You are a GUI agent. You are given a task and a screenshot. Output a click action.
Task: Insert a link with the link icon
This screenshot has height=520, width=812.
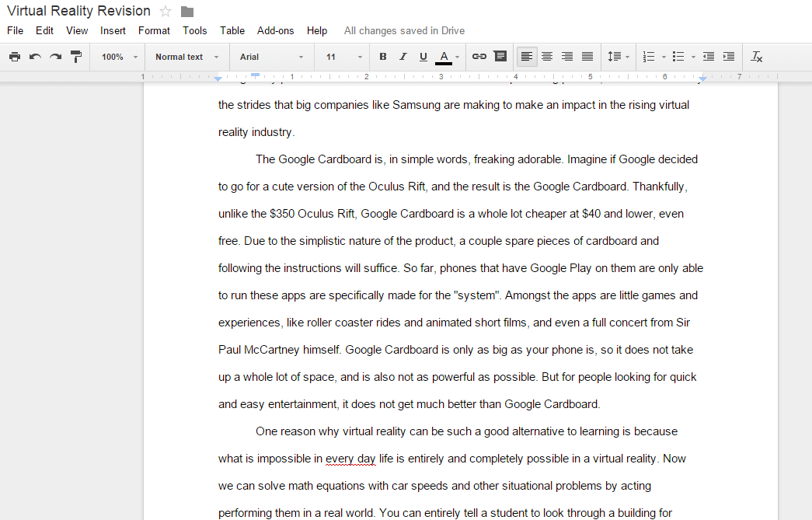click(479, 57)
